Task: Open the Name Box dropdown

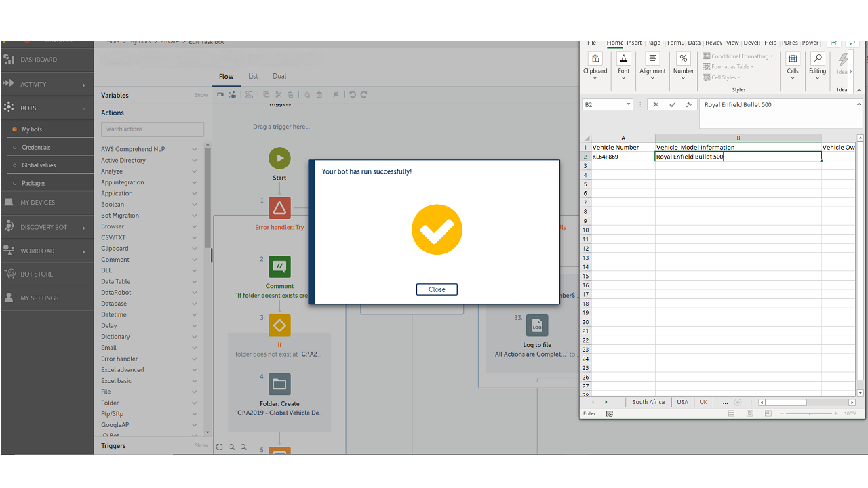Action: 629,104
